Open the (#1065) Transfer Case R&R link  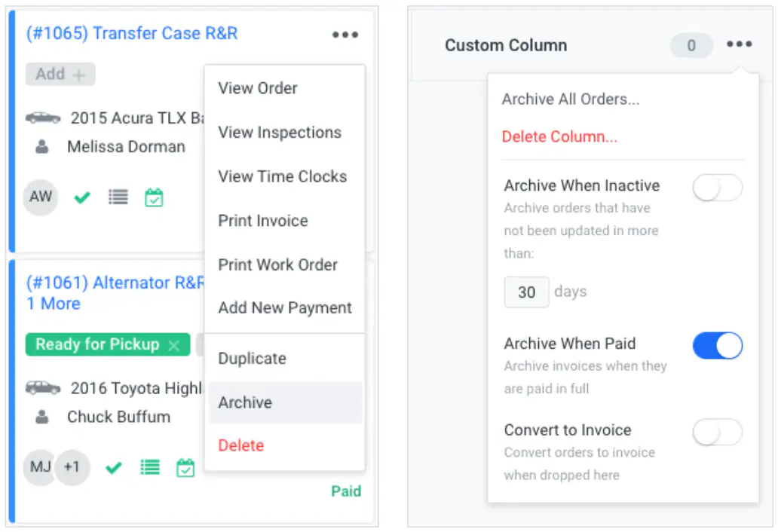(x=132, y=33)
